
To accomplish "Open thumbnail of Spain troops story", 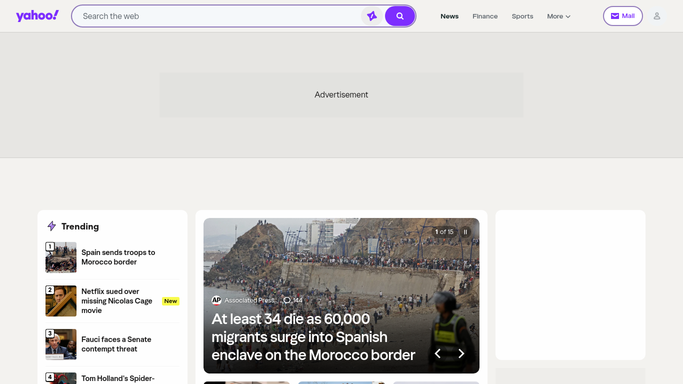I will pos(61,257).
